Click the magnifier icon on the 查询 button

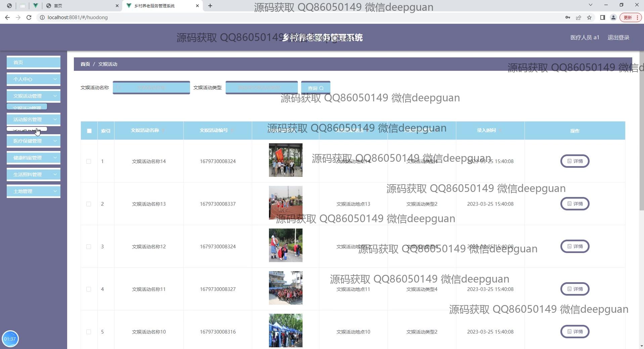coord(322,88)
